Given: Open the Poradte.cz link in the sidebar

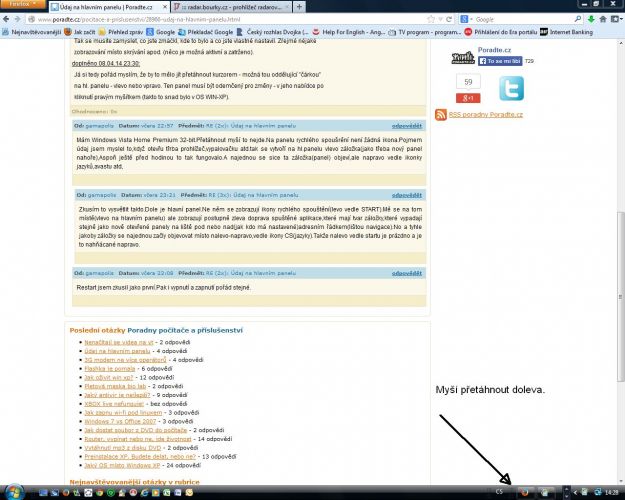Looking at the screenshot, I should pyautogui.click(x=494, y=50).
